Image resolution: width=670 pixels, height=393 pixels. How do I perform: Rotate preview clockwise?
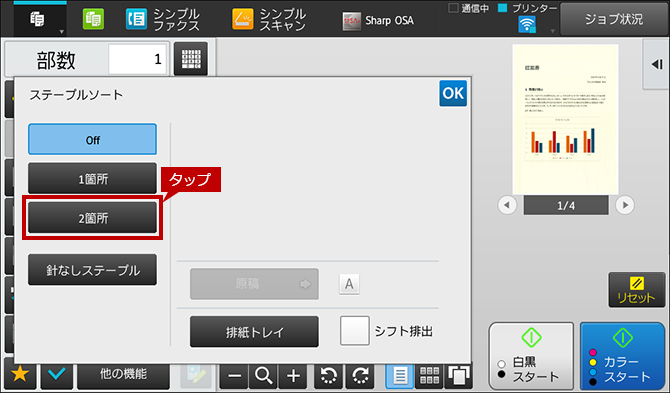(x=360, y=376)
